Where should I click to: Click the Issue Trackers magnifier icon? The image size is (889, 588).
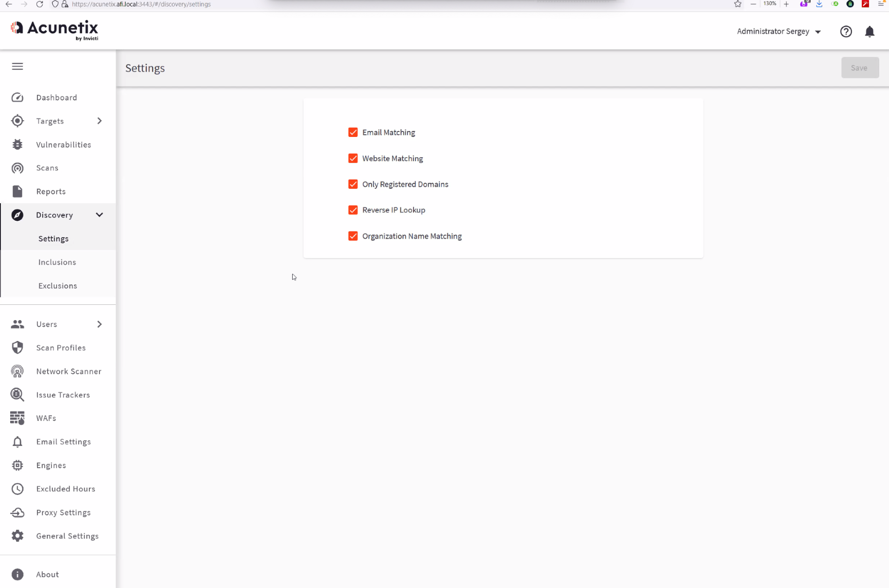pos(18,395)
